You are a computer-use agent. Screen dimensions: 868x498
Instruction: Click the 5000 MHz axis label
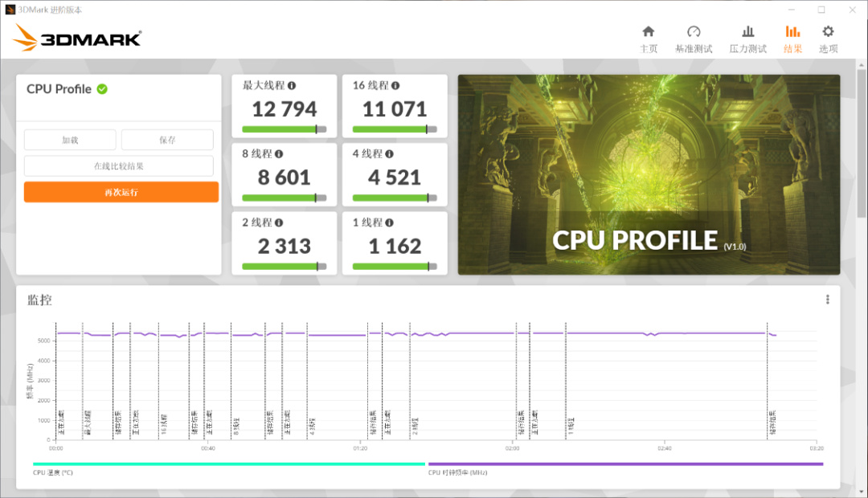tap(43, 341)
